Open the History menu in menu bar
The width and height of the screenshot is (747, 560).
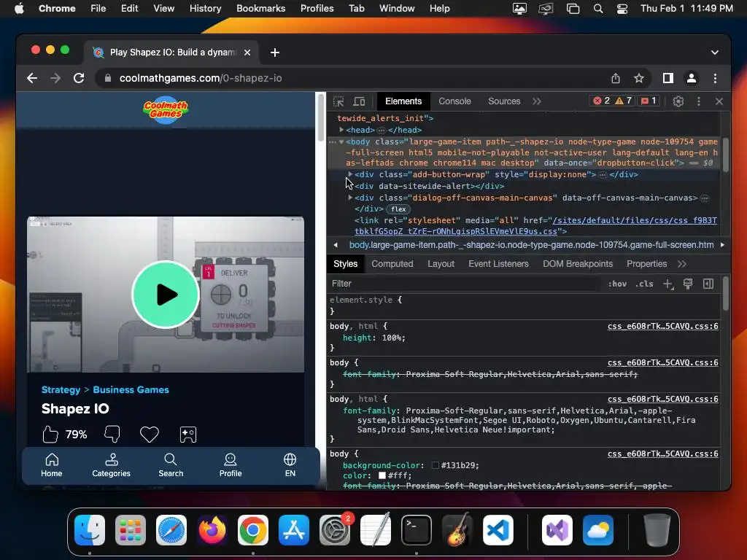pos(205,9)
